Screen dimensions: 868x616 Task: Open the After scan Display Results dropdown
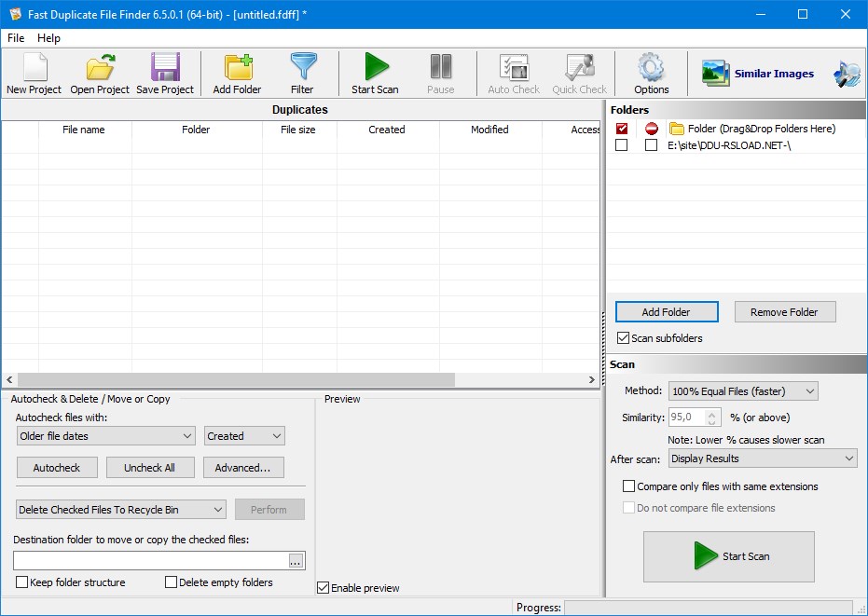click(x=762, y=459)
